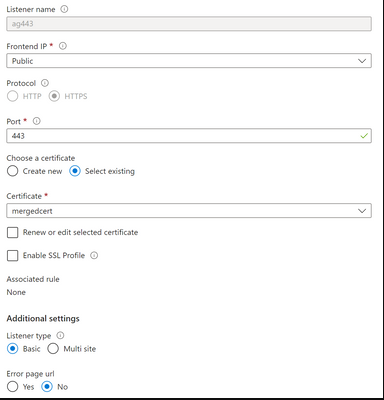Screen dimensions: 384x400
Task: Click info icon next to Listener name
Action: [64, 9]
